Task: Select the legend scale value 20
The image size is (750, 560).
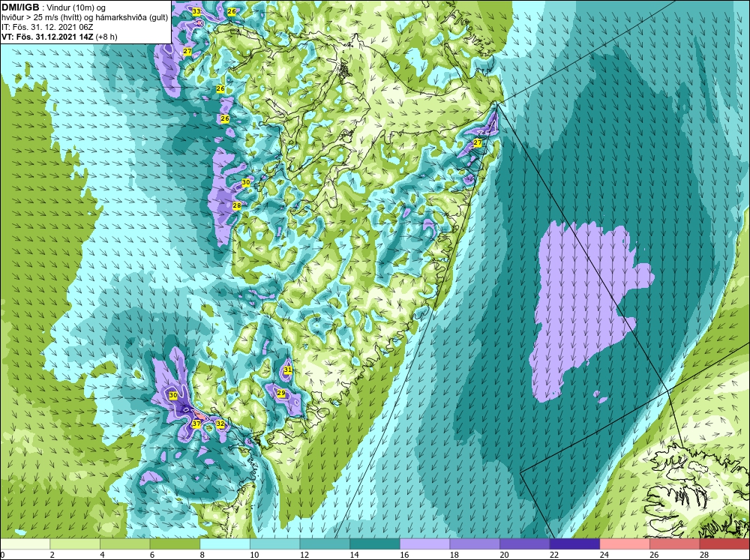Action: (x=504, y=555)
